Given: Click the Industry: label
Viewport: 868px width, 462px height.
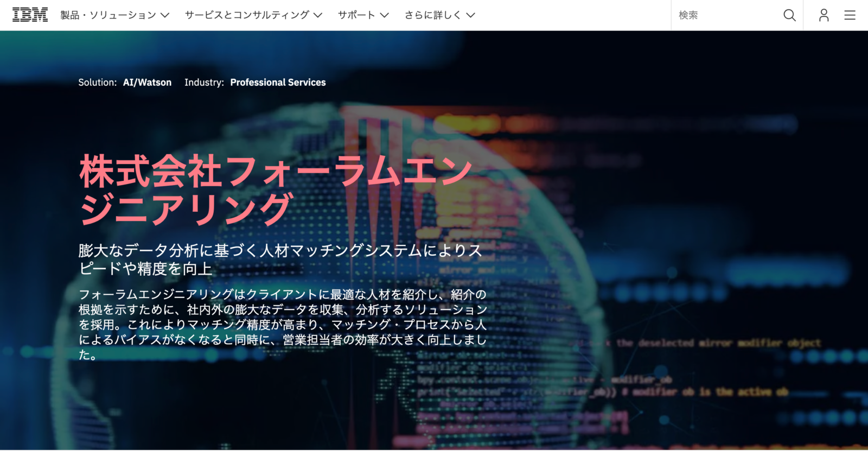Looking at the screenshot, I should pyautogui.click(x=204, y=83).
